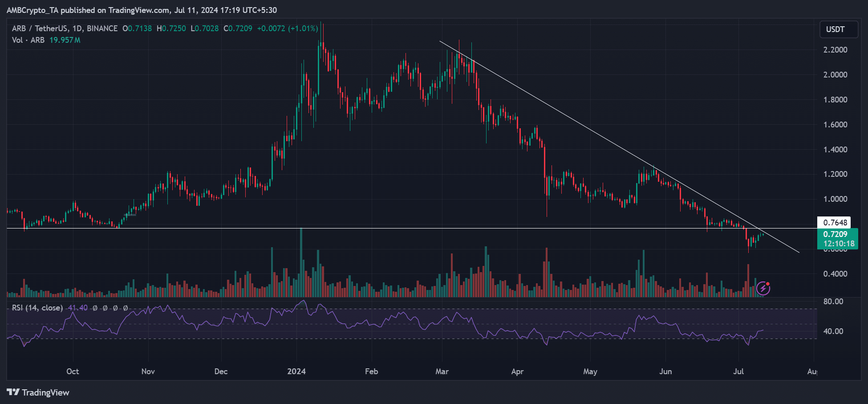Click the 1.0000 price scale label
Screen dimensions: 868x404
pyautogui.click(x=836, y=199)
